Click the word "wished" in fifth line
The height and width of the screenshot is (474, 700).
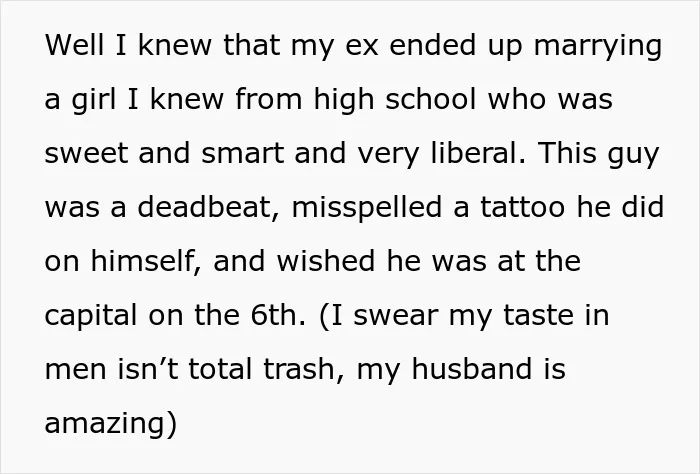[326, 261]
